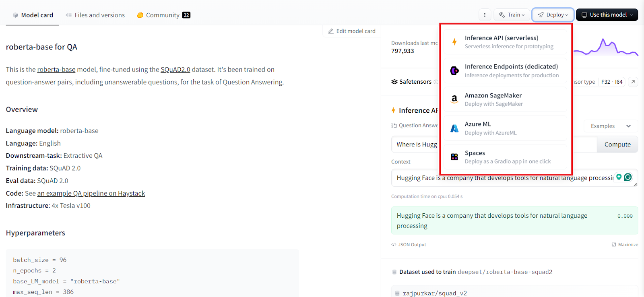Click the 797,933 downloads count
644x297 pixels.
pos(402,51)
